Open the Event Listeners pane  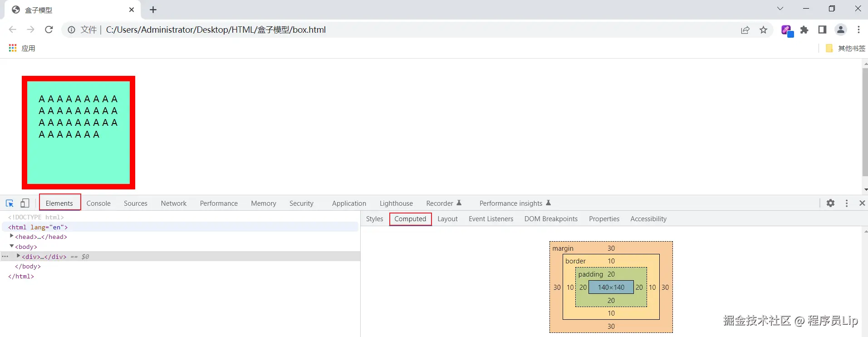[491, 218]
